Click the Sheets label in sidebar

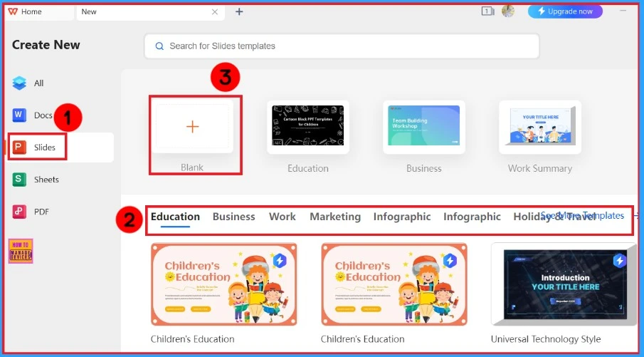46,180
